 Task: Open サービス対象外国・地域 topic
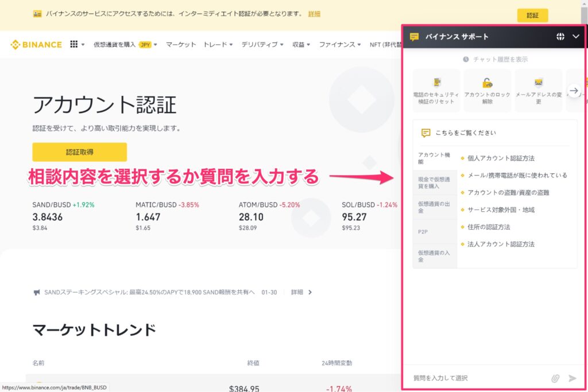pyautogui.click(x=501, y=210)
